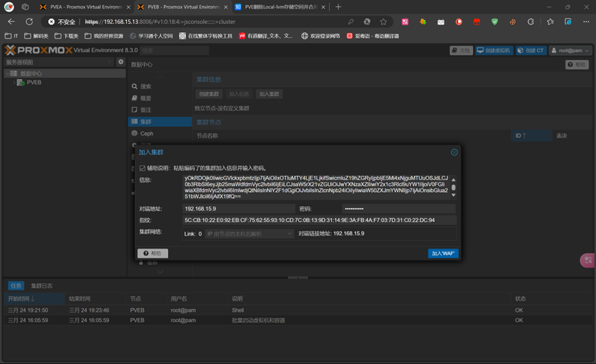
Task: Switch to the PVEA Proxmox browser tab
Action: coord(85,7)
